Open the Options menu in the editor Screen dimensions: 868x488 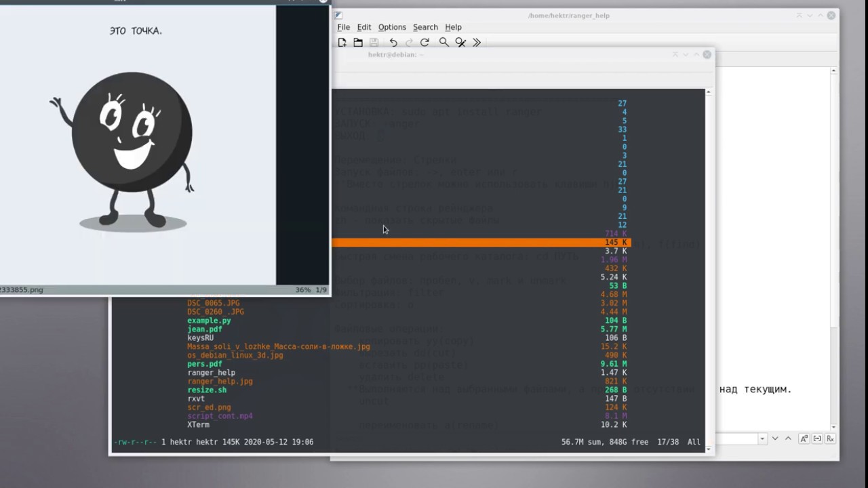(x=392, y=27)
